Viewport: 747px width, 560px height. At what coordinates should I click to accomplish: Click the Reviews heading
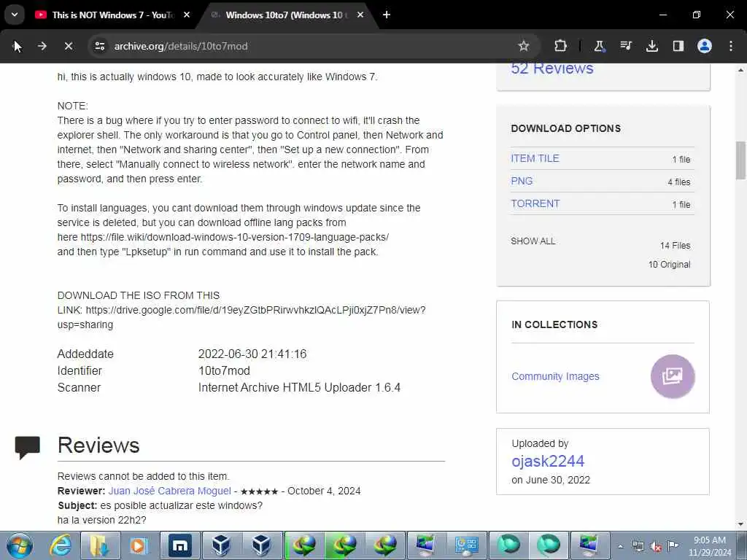coord(98,446)
